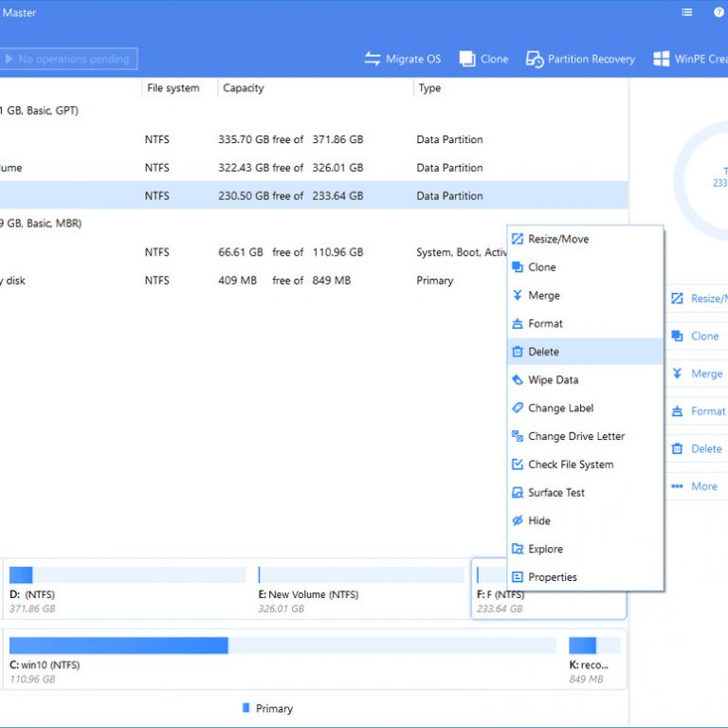Click the C: win10 (NTFS) label

coord(45,664)
